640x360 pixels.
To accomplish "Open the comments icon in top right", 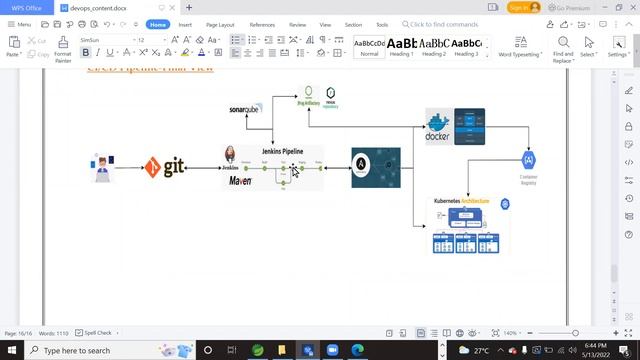I will (602, 24).
